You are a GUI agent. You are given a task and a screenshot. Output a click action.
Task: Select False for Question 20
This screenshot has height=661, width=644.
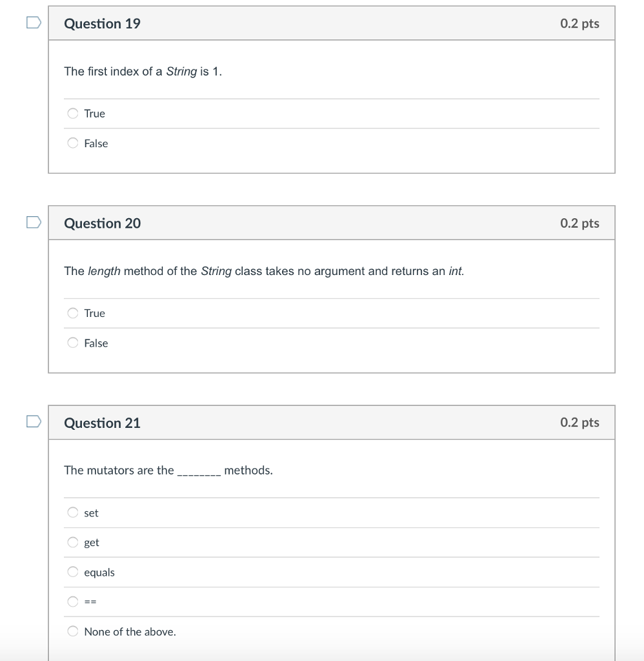(74, 343)
